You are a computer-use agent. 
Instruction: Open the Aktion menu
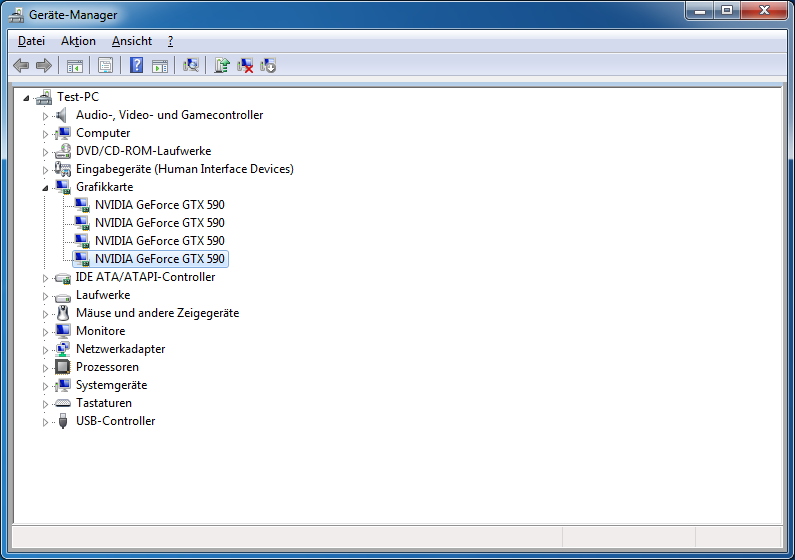(x=78, y=41)
